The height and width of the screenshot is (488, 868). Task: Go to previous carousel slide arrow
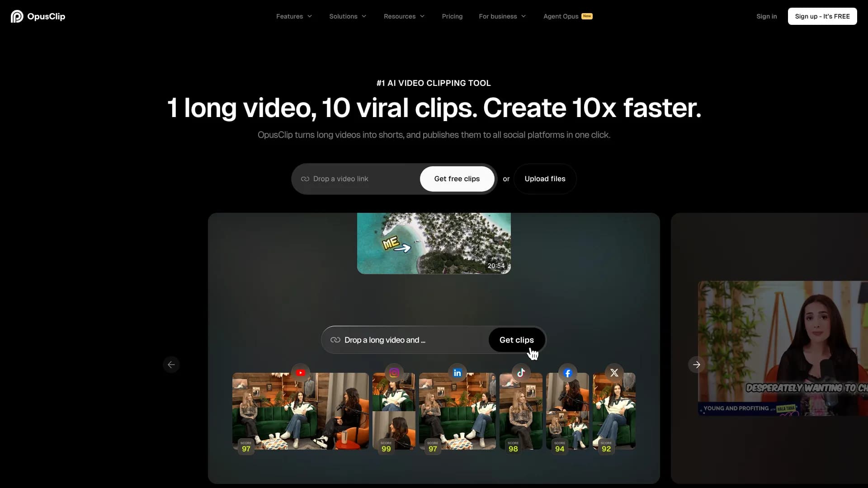point(171,365)
